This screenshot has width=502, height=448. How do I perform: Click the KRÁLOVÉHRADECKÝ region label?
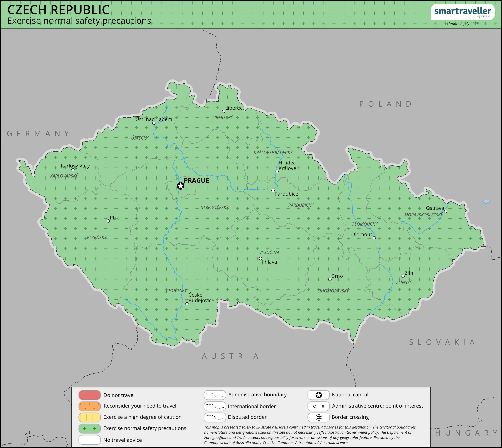[273, 153]
